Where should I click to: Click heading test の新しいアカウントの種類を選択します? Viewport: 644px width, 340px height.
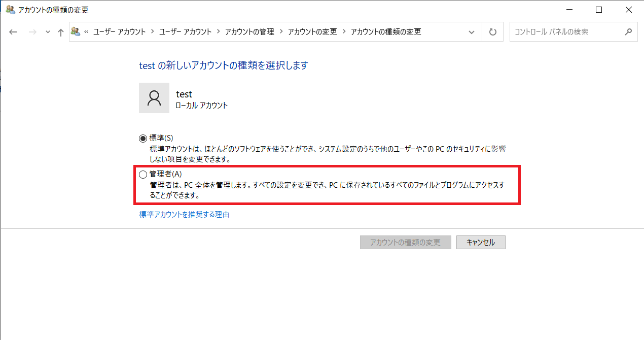click(223, 65)
